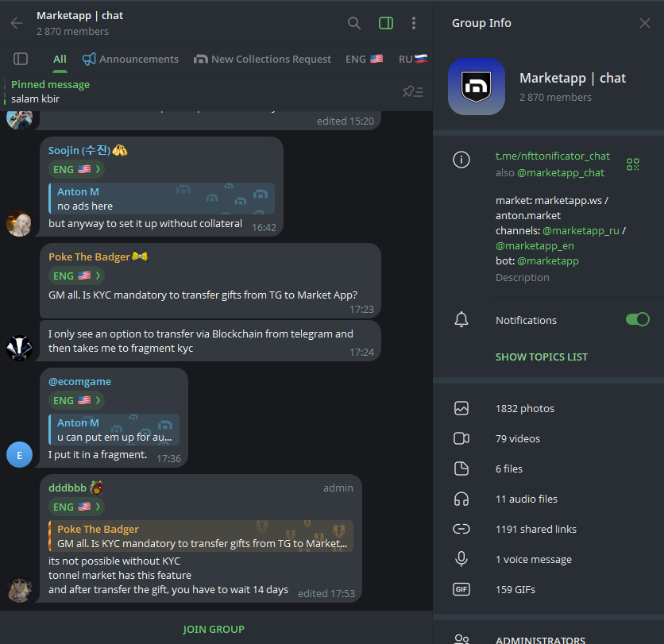Show QR code for group link

(x=633, y=164)
